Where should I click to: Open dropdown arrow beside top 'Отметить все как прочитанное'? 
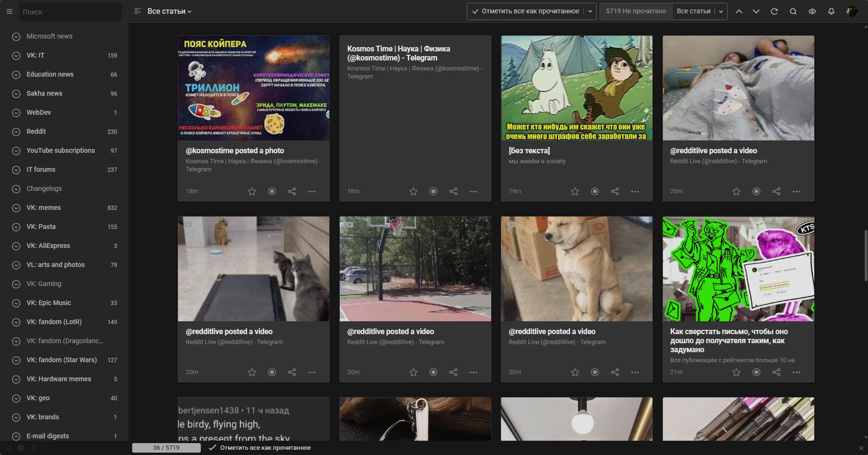pos(591,11)
